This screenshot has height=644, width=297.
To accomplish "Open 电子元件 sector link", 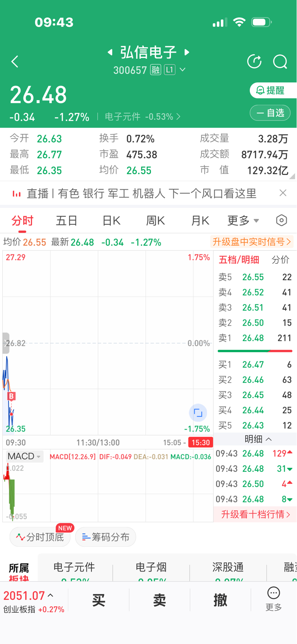I will [x=143, y=116].
